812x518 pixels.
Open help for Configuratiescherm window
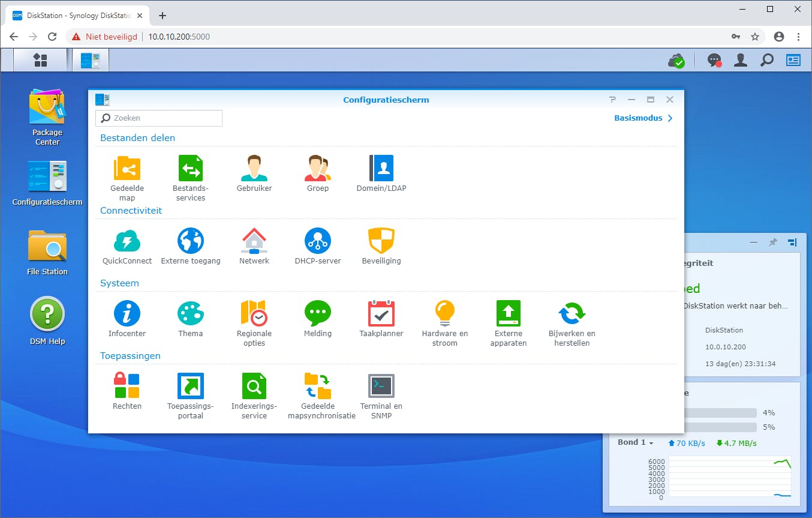(612, 100)
